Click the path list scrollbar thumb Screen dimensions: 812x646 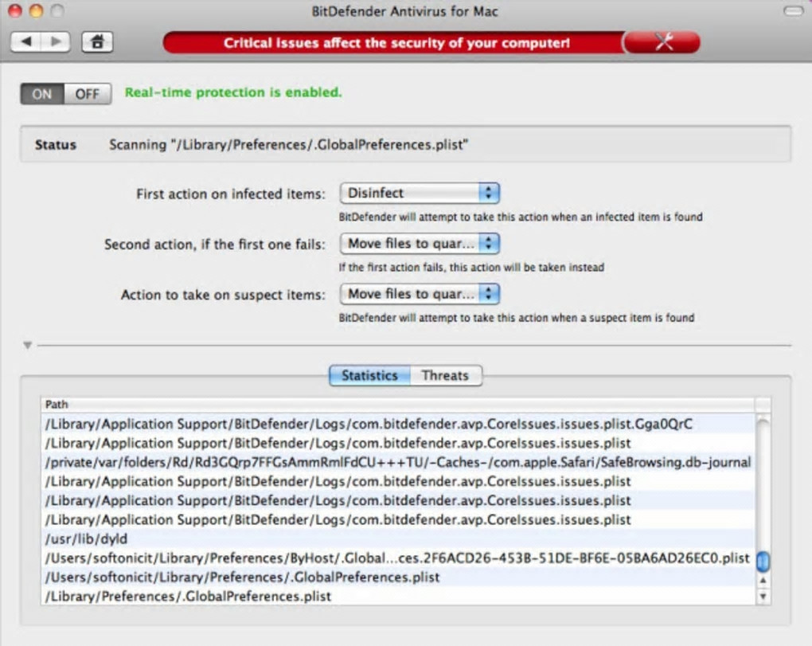(763, 561)
